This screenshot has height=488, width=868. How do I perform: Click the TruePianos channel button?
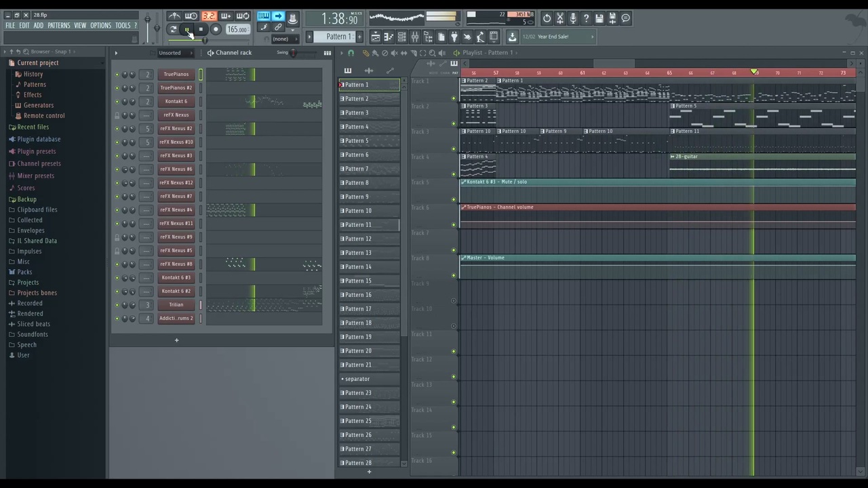[176, 75]
